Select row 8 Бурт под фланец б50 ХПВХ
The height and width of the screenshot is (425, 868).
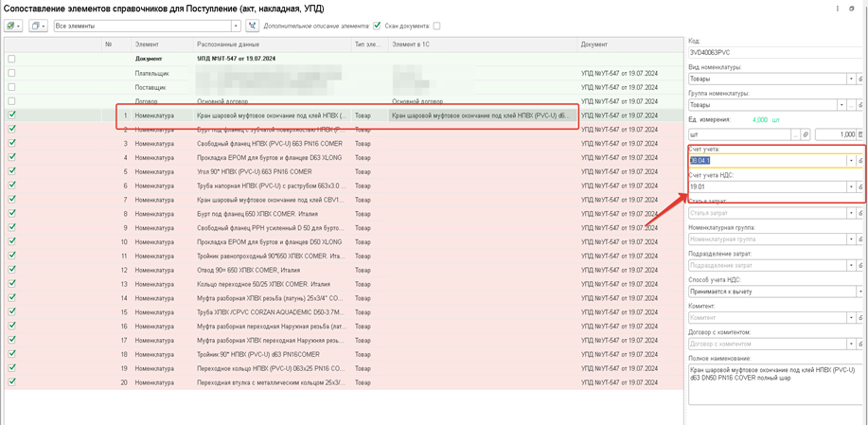click(x=344, y=214)
